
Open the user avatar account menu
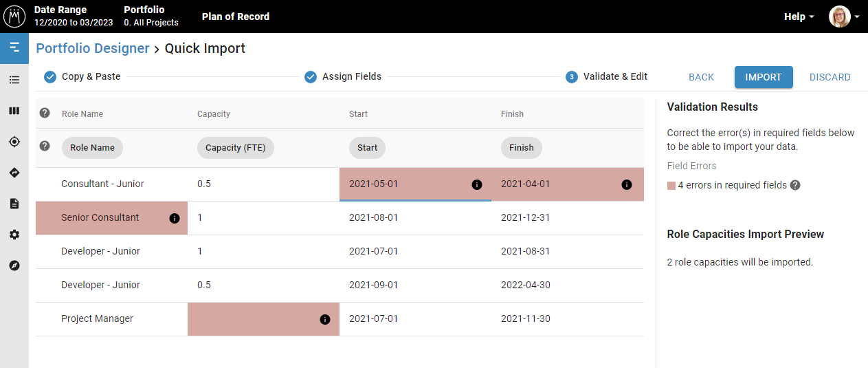(843, 17)
